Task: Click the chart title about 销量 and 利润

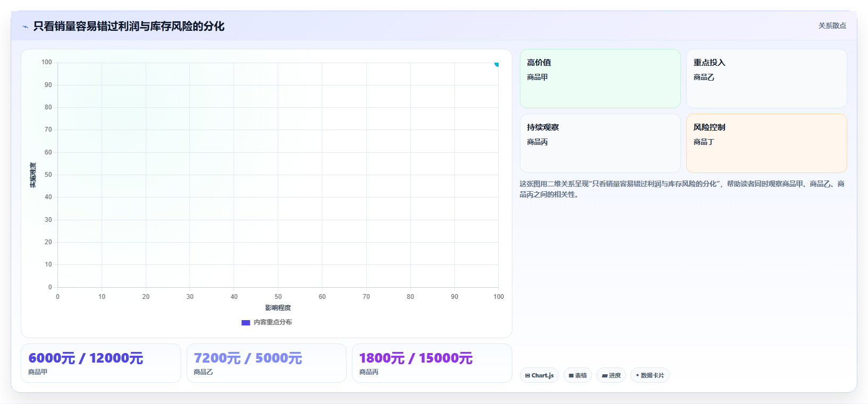Action: tap(129, 26)
